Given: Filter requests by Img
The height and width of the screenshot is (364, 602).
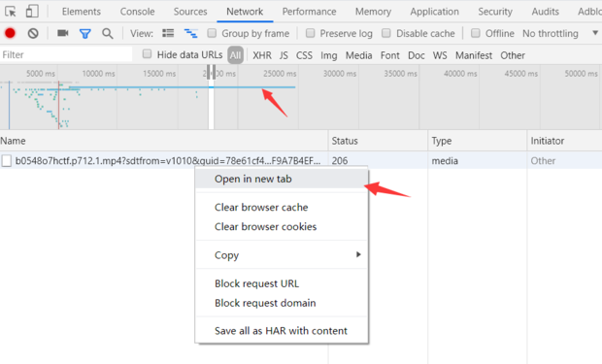Looking at the screenshot, I should point(329,55).
